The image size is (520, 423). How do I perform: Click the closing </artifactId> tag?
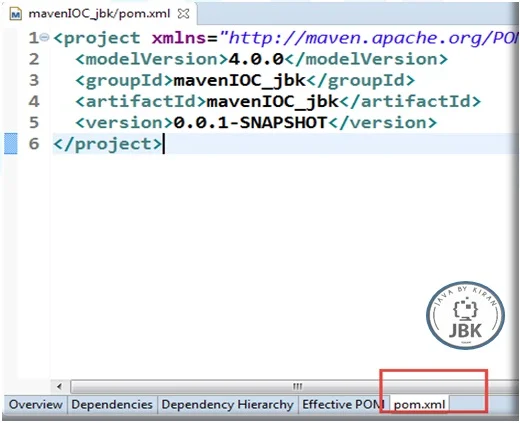(410, 101)
